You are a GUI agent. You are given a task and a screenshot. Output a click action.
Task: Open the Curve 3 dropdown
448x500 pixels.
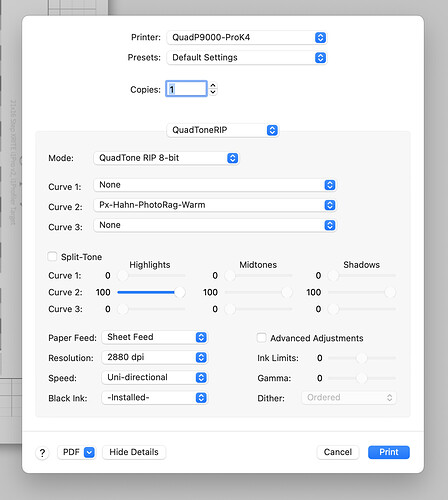point(215,225)
